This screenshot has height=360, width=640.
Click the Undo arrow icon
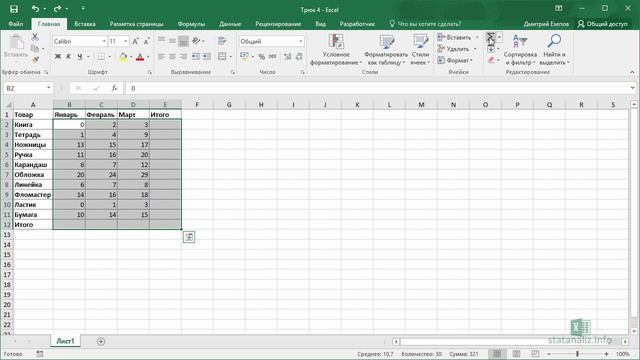[36, 9]
